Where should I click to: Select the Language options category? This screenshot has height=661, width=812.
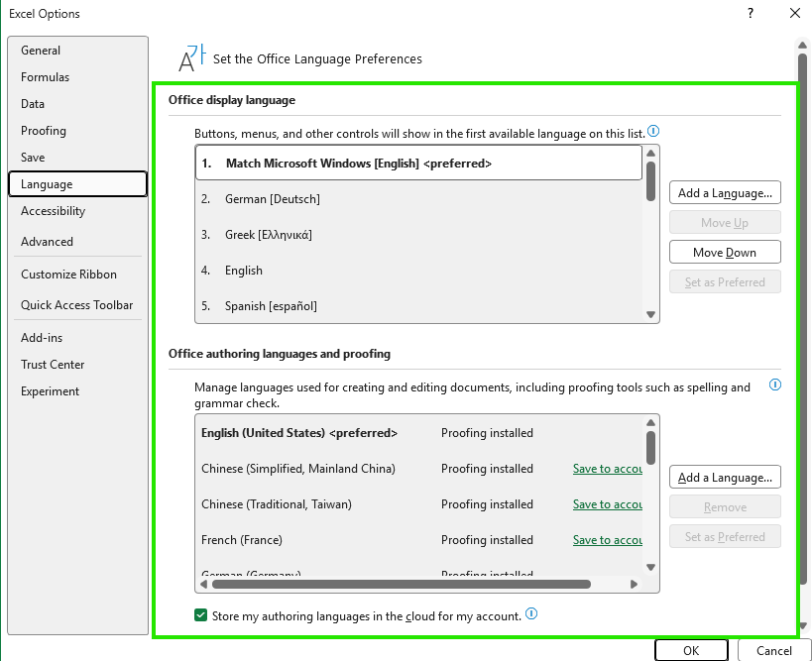coord(77,184)
